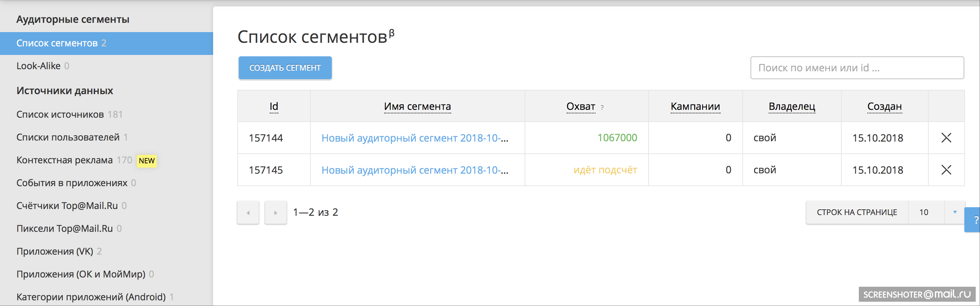Open the rows-per-page dropdown arrow
The width and height of the screenshot is (980, 306).
coord(954,212)
